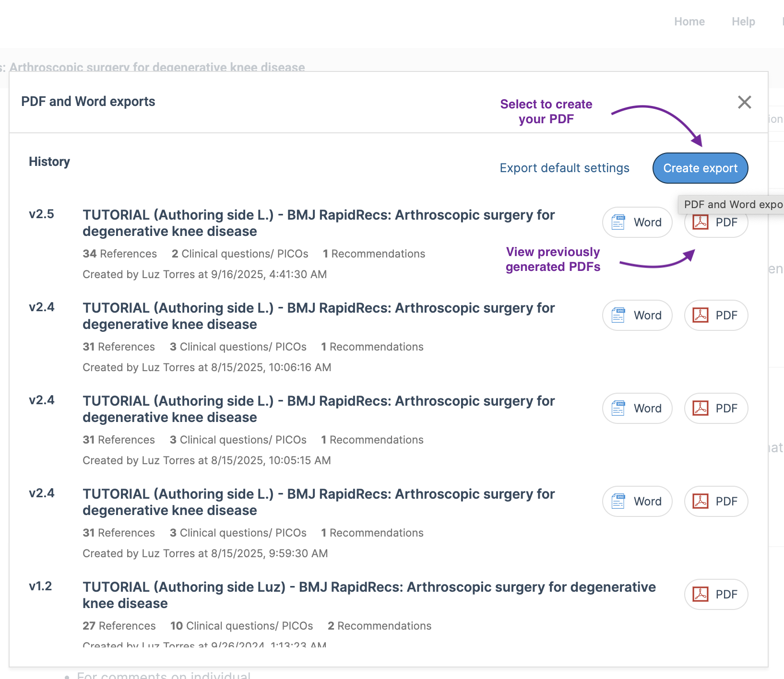Viewport: 784px width, 679px height.
Task: Open the Help menu item
Action: (x=743, y=22)
